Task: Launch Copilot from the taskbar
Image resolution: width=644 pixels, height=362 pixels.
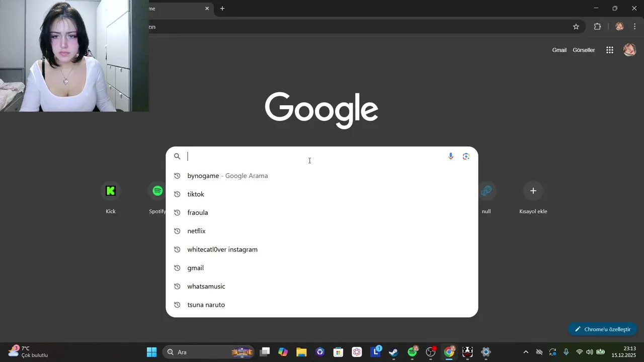Action: 283,352
